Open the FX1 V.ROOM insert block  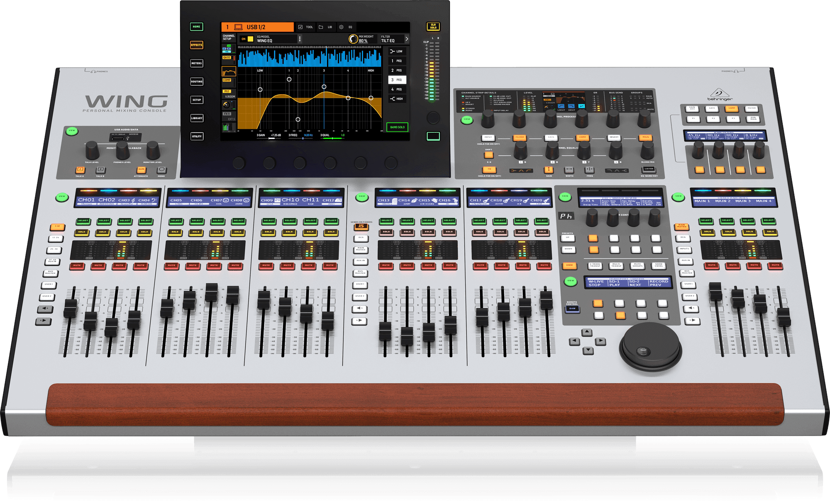coord(229,94)
